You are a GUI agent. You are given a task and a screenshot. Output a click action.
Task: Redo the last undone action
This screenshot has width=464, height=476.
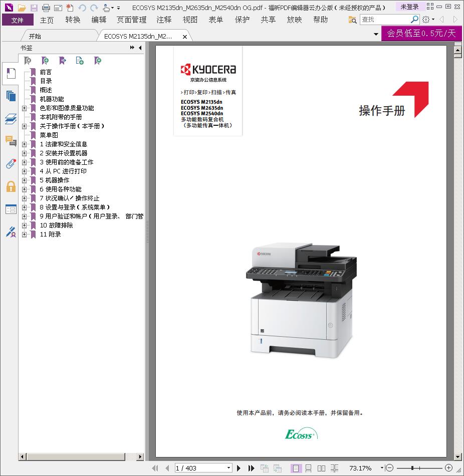(94, 8)
